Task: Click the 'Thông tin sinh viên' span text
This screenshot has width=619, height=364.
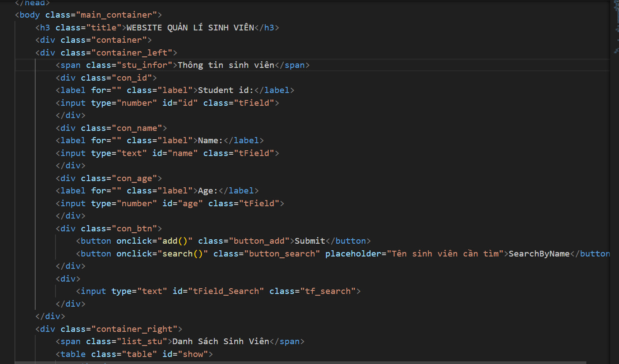Action: click(x=226, y=65)
